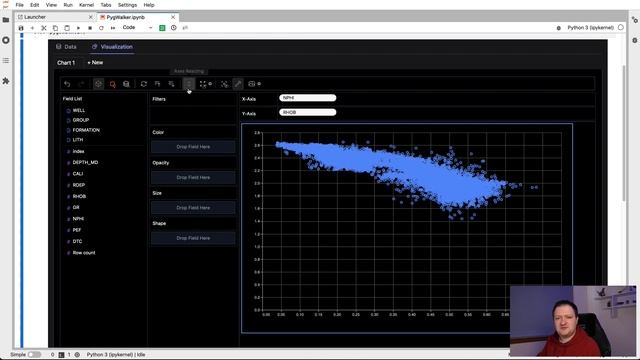
Task: Open the Run menu
Action: pos(68,5)
